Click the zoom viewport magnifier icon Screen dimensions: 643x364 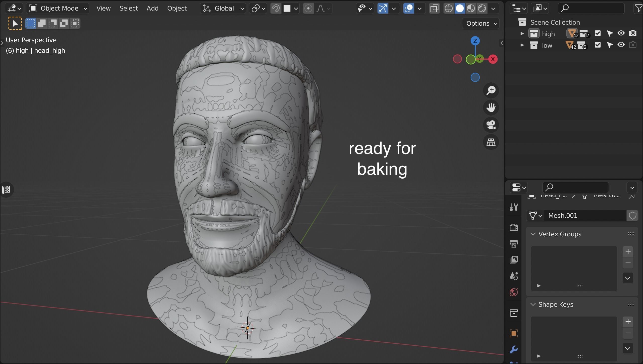491,90
